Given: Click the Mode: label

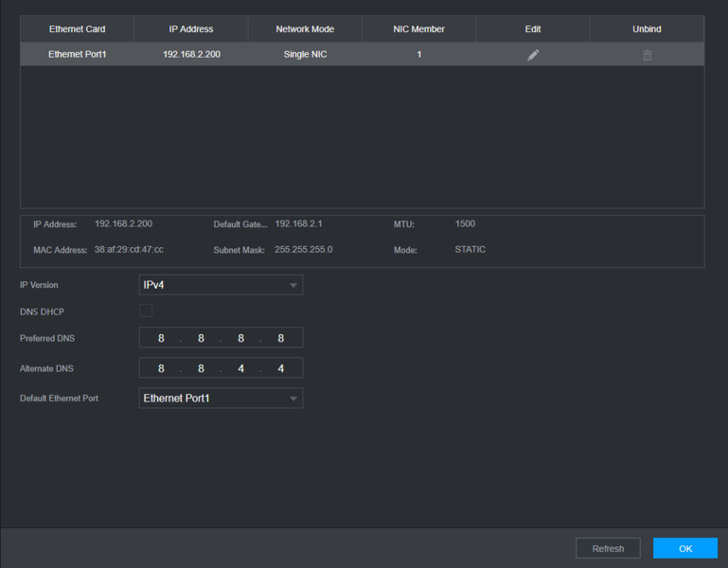Looking at the screenshot, I should point(405,250).
